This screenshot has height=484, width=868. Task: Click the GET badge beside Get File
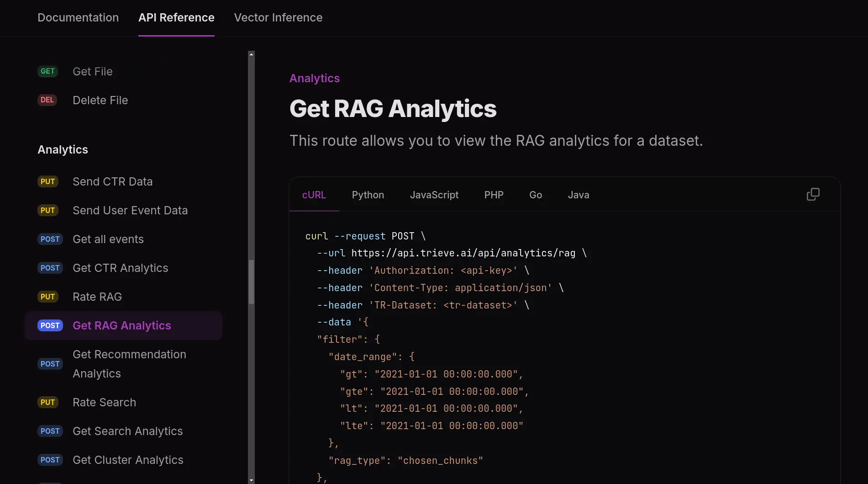pyautogui.click(x=47, y=71)
